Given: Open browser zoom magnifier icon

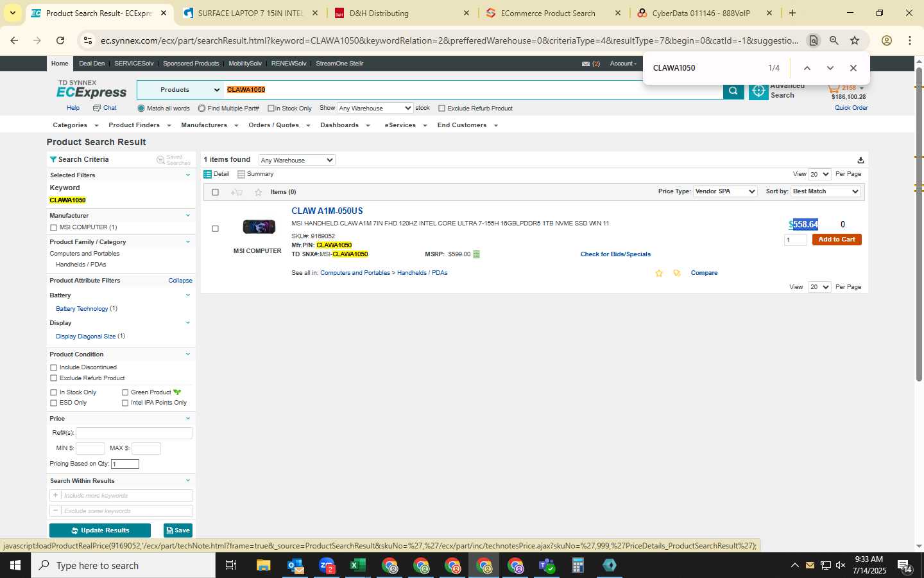Looking at the screenshot, I should [x=834, y=40].
